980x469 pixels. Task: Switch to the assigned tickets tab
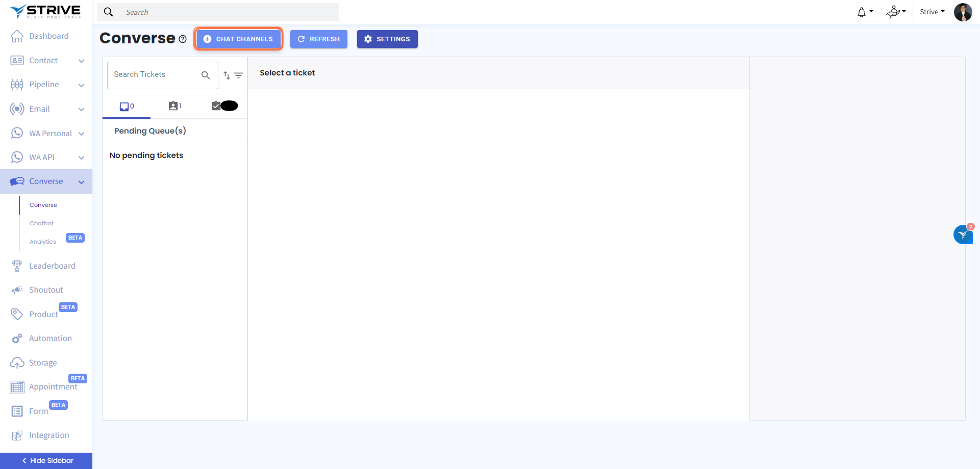(174, 106)
